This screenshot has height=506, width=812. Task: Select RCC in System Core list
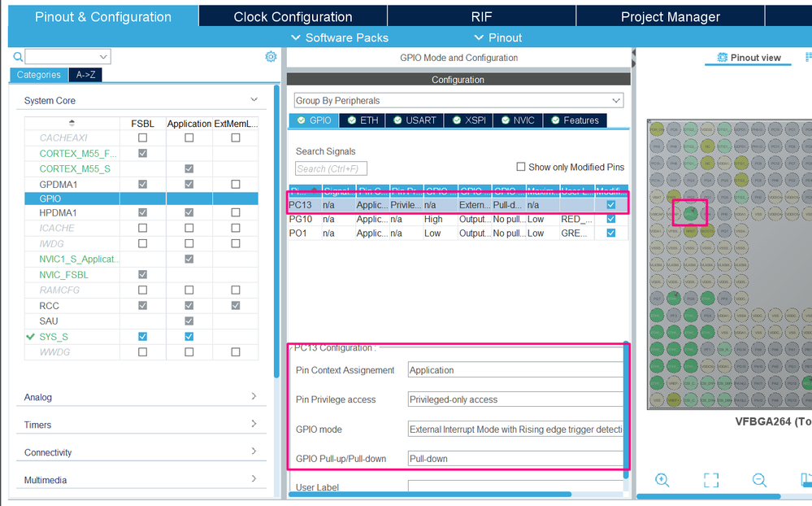[50, 306]
